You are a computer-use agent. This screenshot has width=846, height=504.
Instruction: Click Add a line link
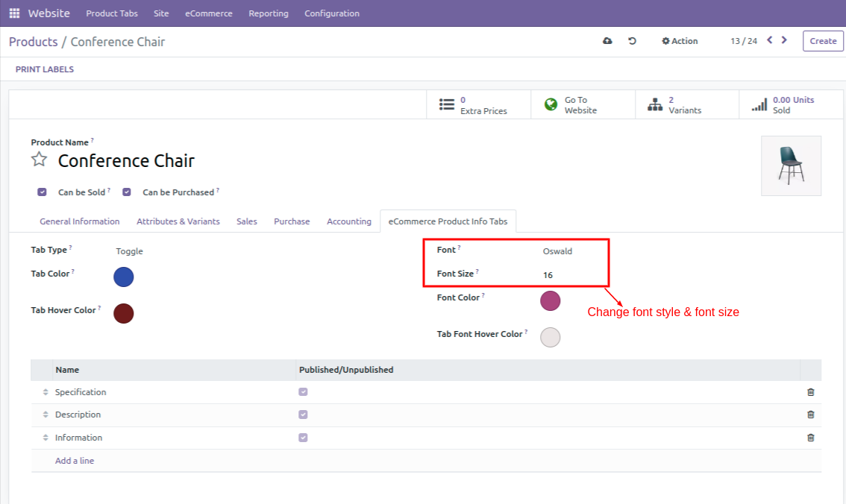[75, 461]
